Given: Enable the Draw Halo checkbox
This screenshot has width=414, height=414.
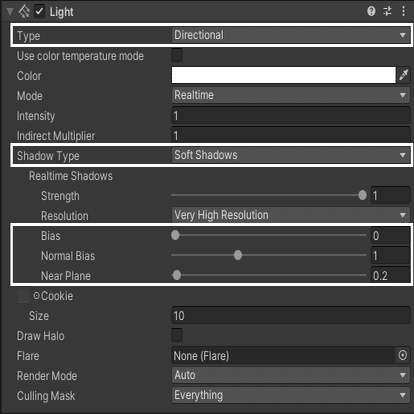Looking at the screenshot, I should [x=177, y=335].
